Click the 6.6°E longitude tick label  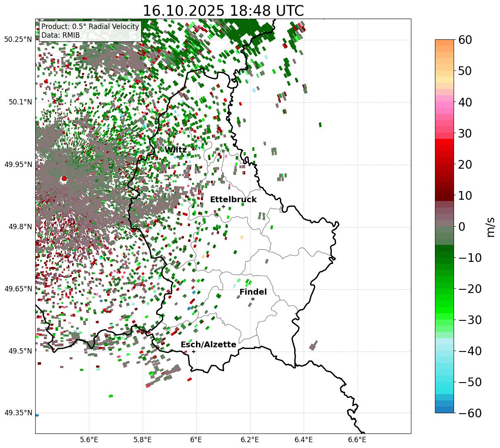(357, 441)
